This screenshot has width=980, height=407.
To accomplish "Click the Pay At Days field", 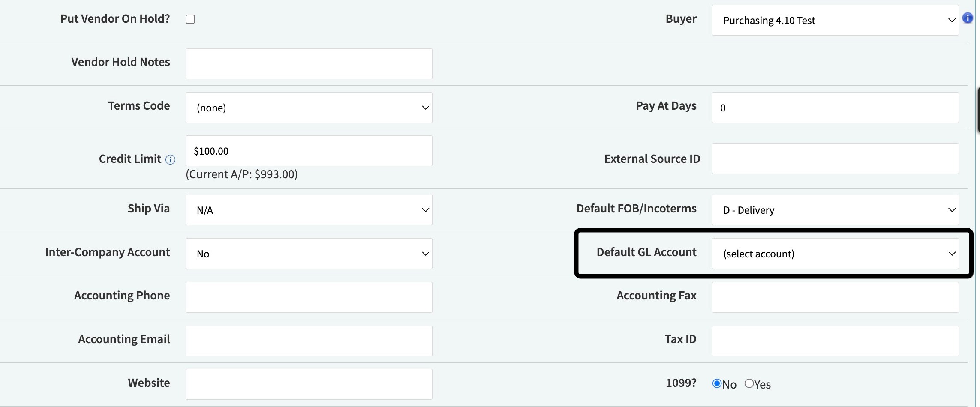I will pos(835,108).
